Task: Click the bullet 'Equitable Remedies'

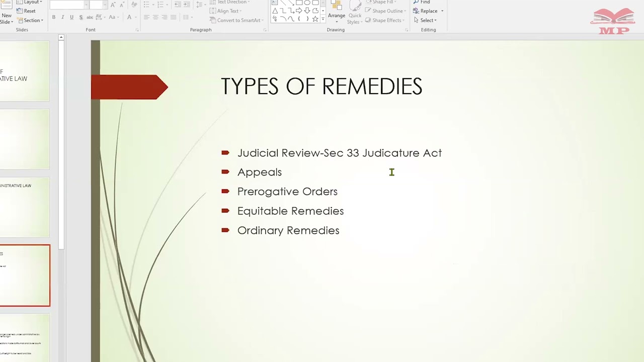Action: coord(290,211)
